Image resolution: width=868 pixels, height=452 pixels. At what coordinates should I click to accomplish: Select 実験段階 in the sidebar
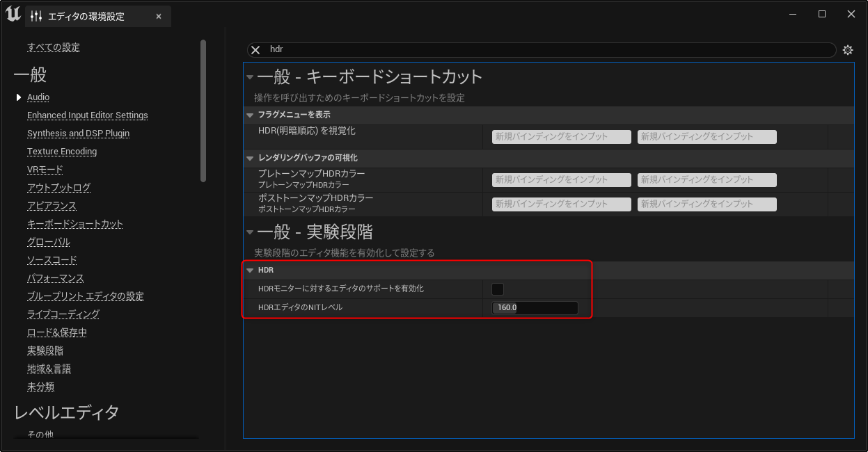click(x=45, y=350)
